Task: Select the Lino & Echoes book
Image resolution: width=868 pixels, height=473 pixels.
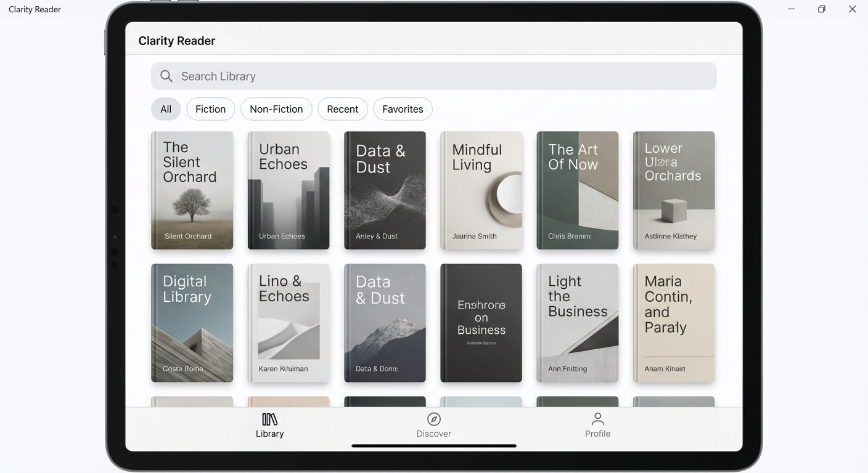Action: 289,323
